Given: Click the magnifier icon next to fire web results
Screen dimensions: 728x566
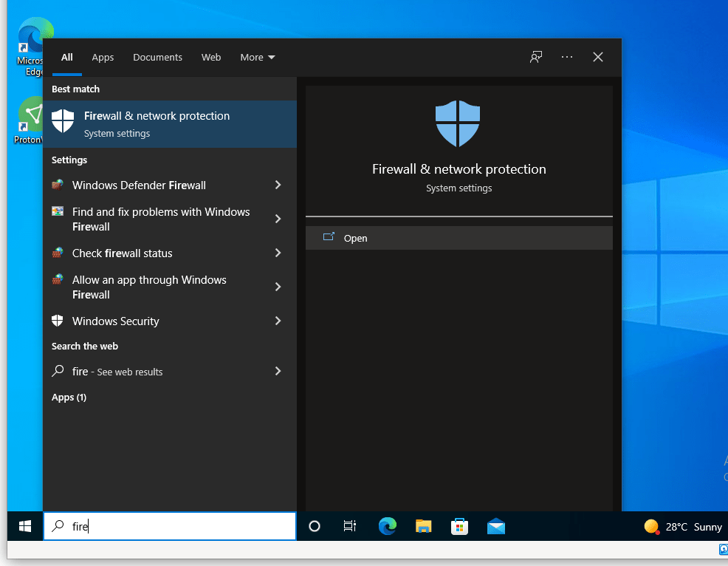Looking at the screenshot, I should pos(58,371).
